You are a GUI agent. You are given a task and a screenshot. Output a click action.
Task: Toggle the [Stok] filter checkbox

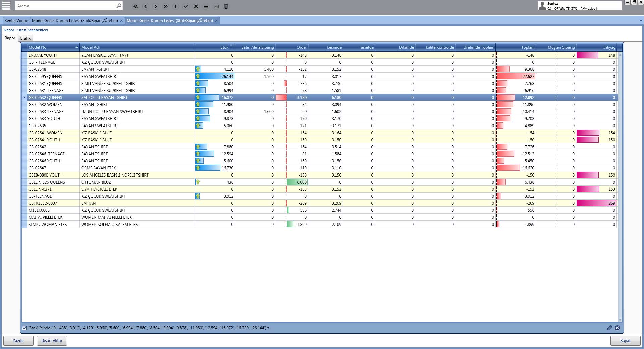24,328
